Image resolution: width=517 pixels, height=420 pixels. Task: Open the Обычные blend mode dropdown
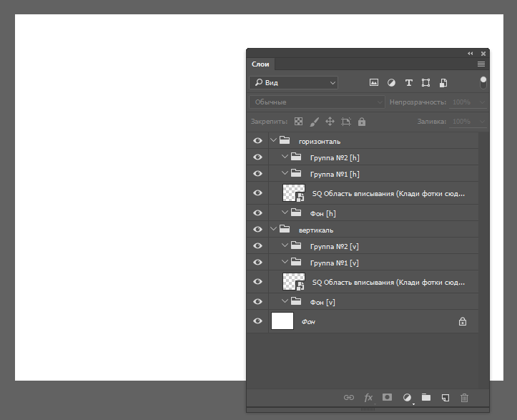pyautogui.click(x=317, y=102)
